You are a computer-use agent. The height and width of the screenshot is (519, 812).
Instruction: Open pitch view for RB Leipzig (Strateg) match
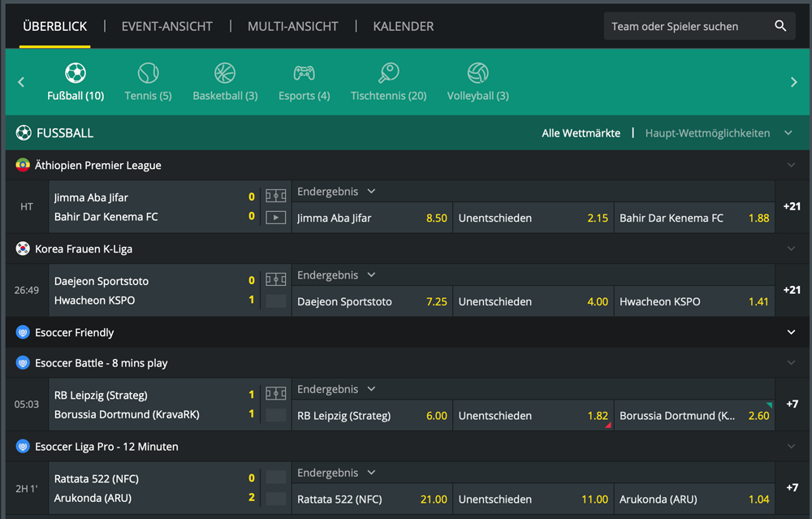click(275, 394)
